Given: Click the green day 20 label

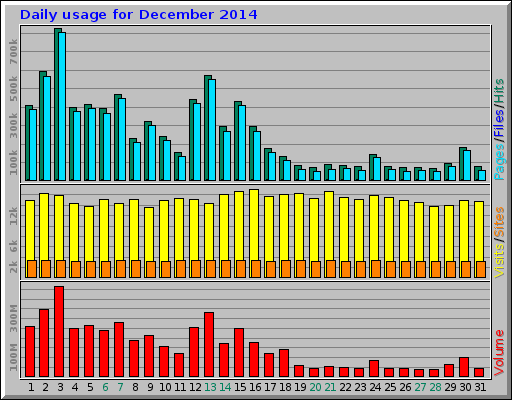Looking at the screenshot, I should pyautogui.click(x=315, y=387).
